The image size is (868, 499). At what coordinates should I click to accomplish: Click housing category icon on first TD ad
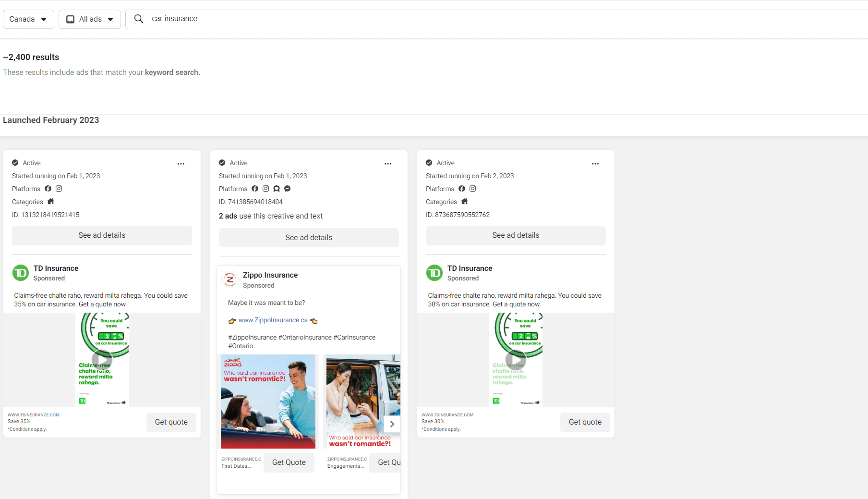point(50,202)
